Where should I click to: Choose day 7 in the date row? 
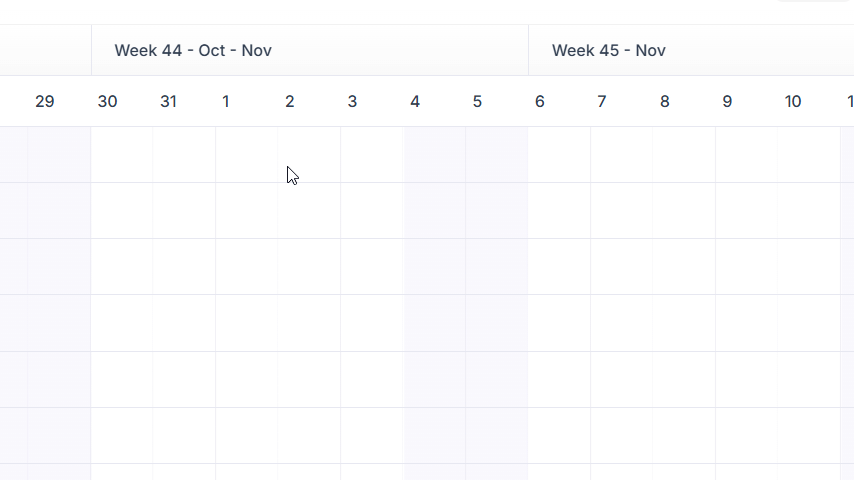tap(602, 101)
